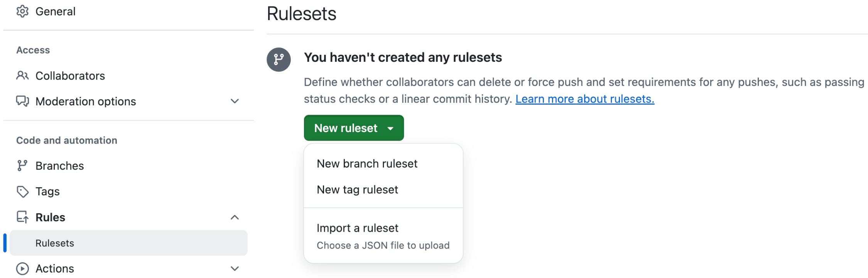Click the Actions play icon

click(x=22, y=268)
